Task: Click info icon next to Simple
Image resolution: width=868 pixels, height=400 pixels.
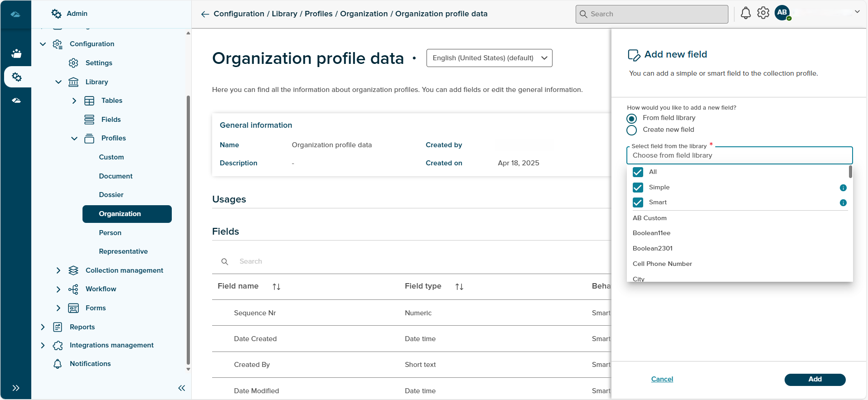Action: click(843, 188)
